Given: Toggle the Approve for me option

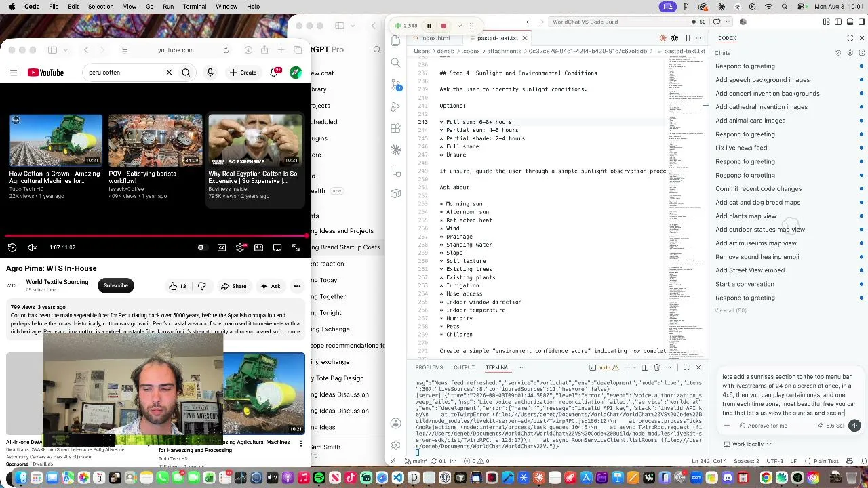Looking at the screenshot, I should [763, 426].
